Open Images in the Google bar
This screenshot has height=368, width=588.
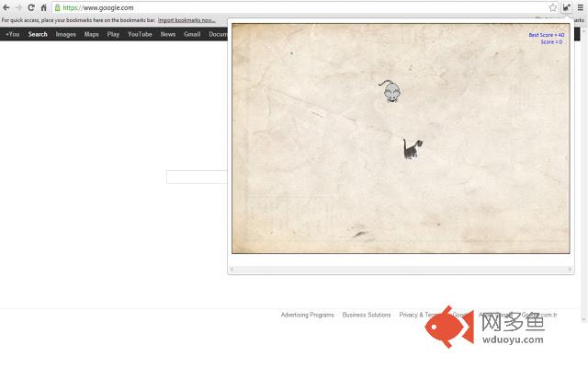tap(65, 34)
